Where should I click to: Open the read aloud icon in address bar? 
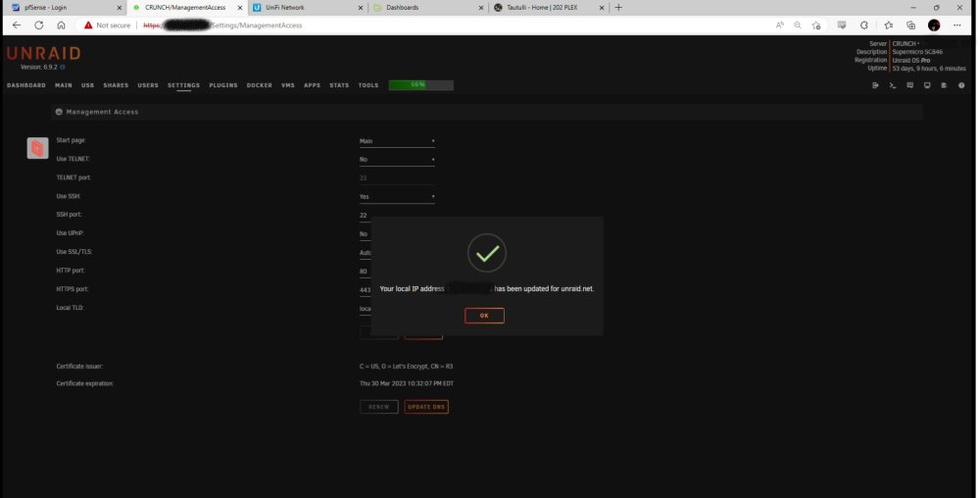[779, 25]
